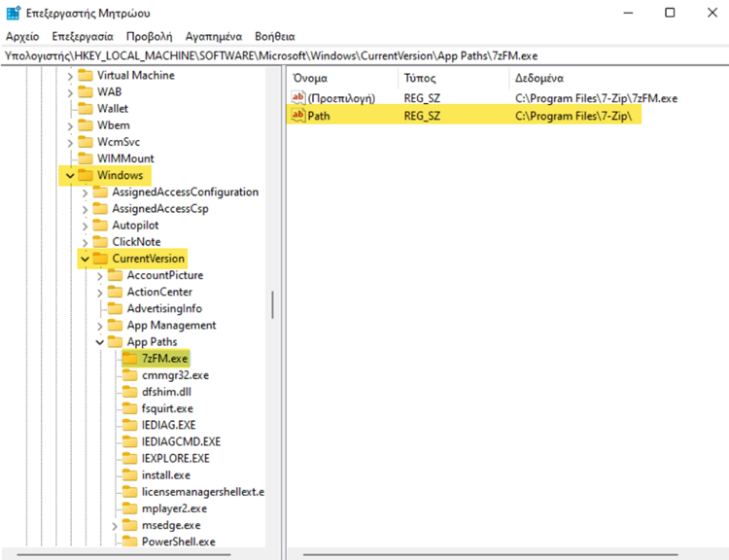Screen dimensions: 729x560
Task: Click the cmmgr32.exe folder icon
Action: pyautogui.click(x=130, y=375)
